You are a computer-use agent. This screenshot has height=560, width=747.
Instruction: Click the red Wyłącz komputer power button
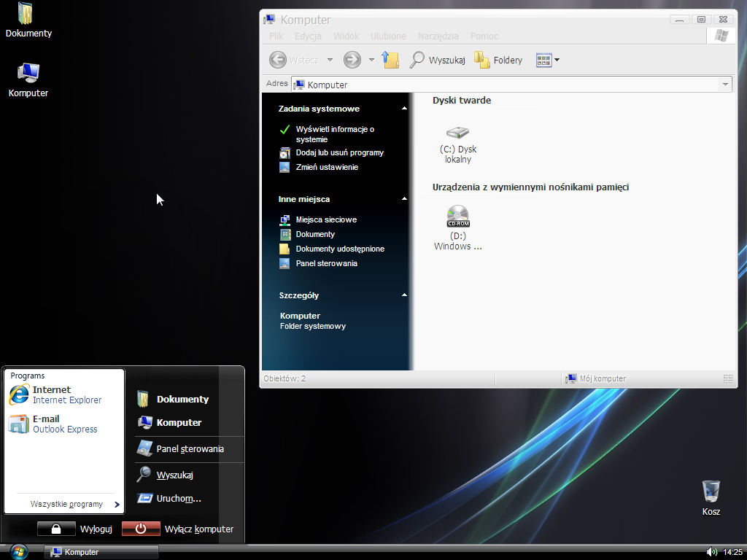141,529
